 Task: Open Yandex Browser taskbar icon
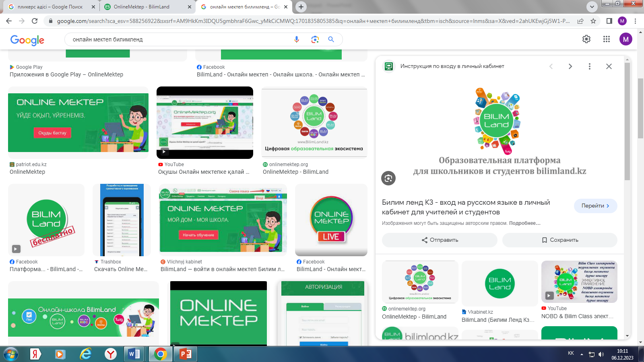coord(110,354)
